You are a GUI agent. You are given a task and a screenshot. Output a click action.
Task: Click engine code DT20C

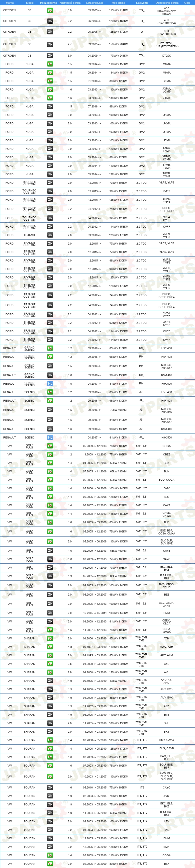166,56
